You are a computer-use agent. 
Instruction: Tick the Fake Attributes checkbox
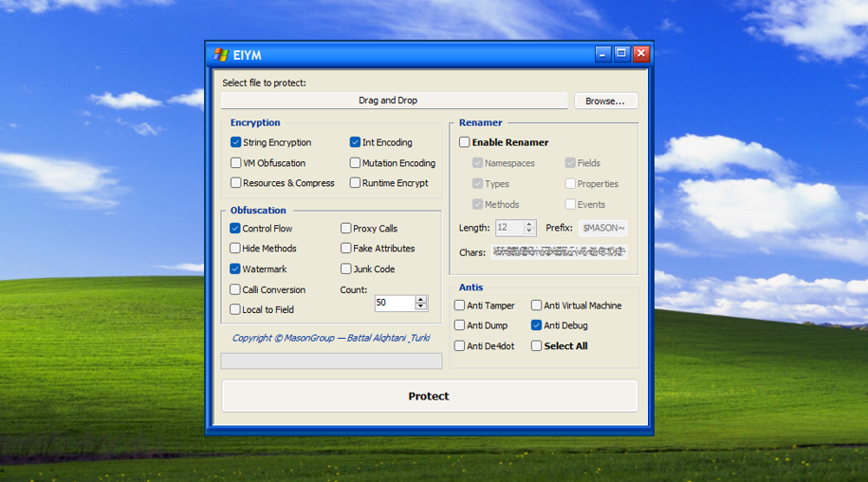click(x=346, y=248)
